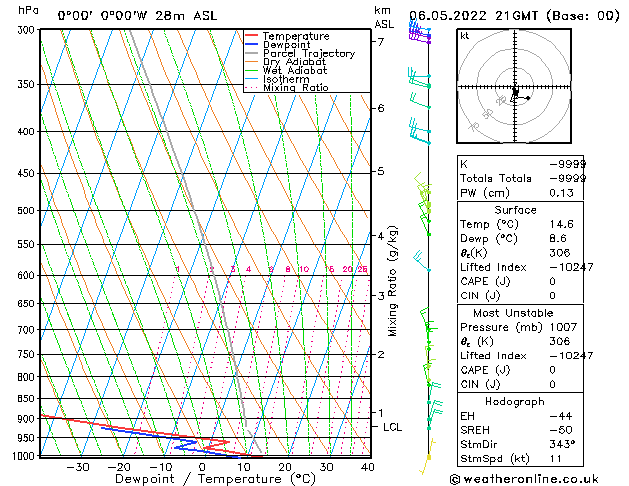Click the 20 temperature axis tick
This screenshot has height=486, width=629.
pos(285,467)
